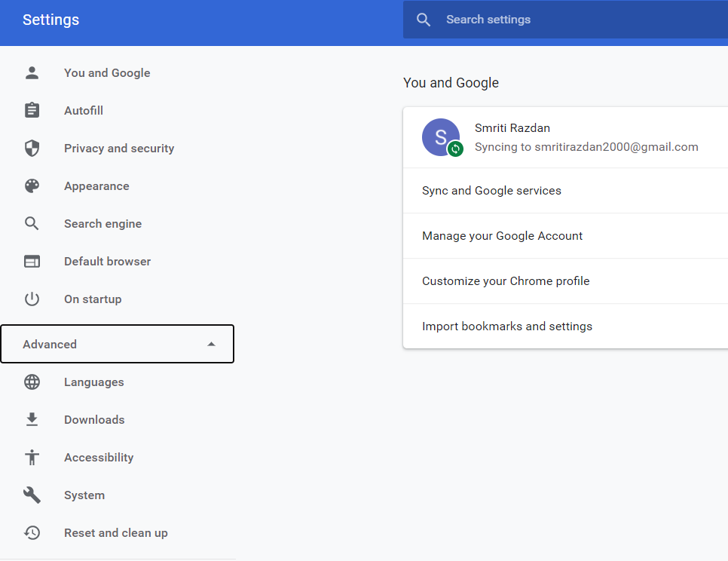728x561 pixels.
Task: Click the System wrench icon
Action: coord(32,495)
